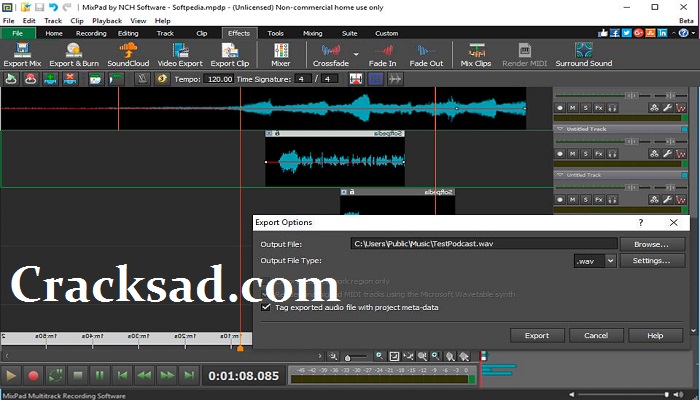Switch to the Recording tab
Image resolution: width=700 pixels, height=400 pixels.
91,33
